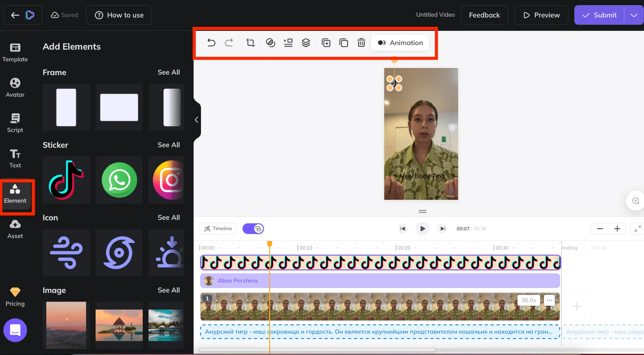Image resolution: width=644 pixels, height=355 pixels.
Task: Click the undo arrow icon
Action: 211,42
